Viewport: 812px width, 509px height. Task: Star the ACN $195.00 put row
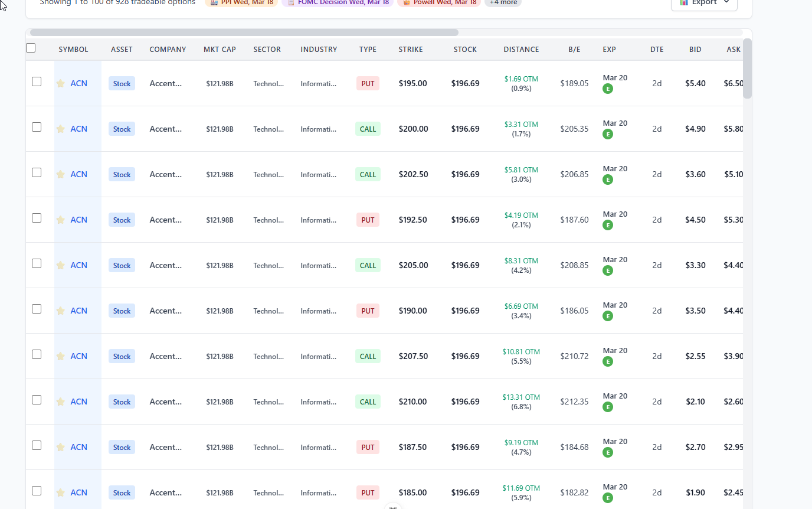[60, 84]
